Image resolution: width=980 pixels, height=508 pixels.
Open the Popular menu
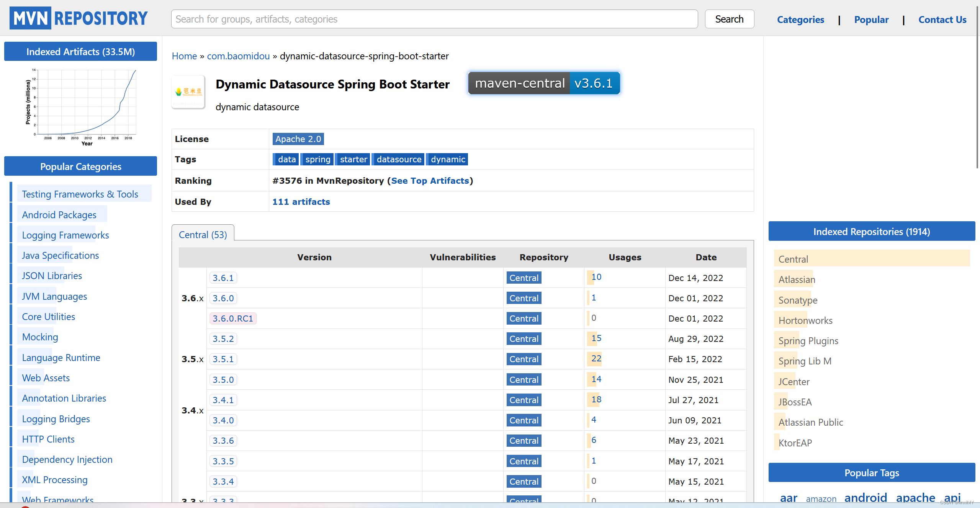pos(871,19)
